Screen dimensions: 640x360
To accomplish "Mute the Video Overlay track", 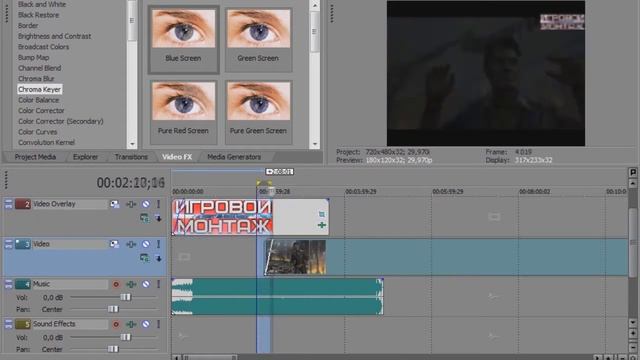I will (x=146, y=204).
